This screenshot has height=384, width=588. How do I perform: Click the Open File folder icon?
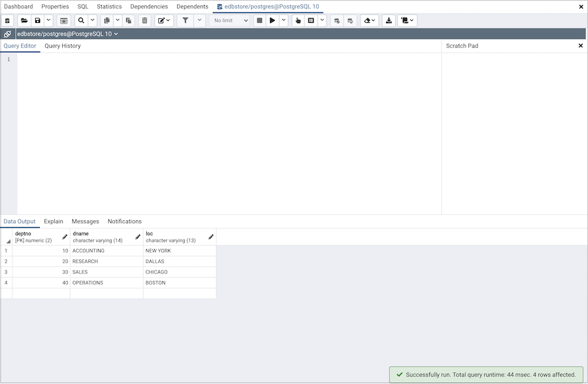tap(24, 21)
